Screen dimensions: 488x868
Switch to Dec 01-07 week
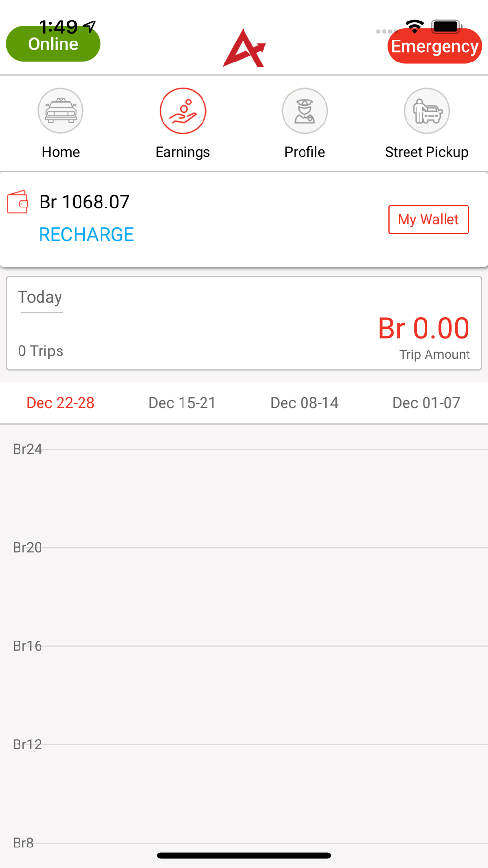(x=426, y=403)
